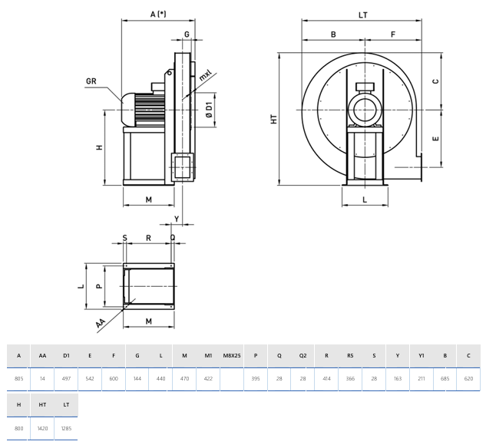The image size is (486, 448).
Task: Click the RS column header in table
Action: click(350, 356)
